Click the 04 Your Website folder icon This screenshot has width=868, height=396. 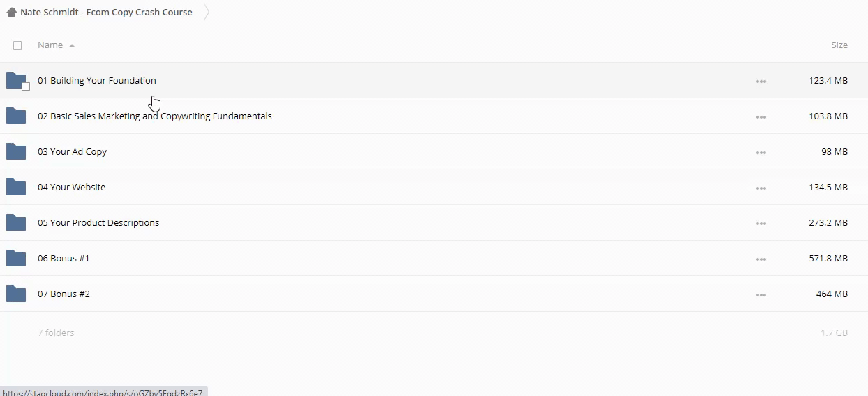(15, 187)
